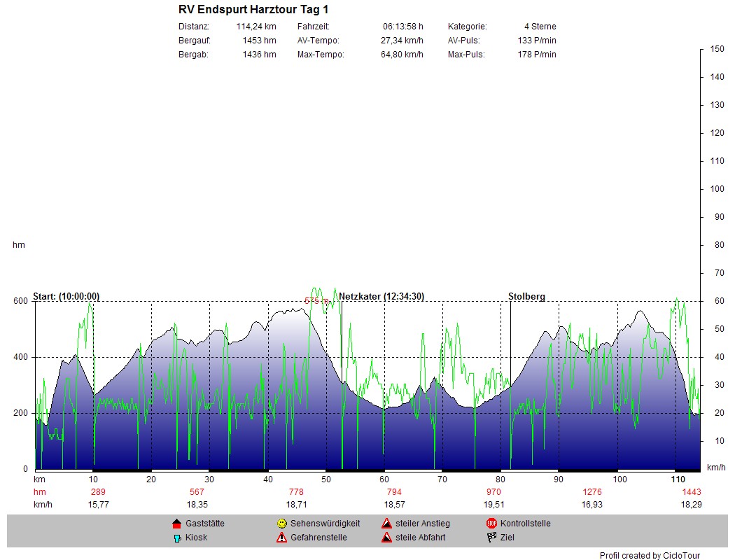Select the Kontrollstelle stop sign icon
The height and width of the screenshot is (560, 735).
[491, 524]
